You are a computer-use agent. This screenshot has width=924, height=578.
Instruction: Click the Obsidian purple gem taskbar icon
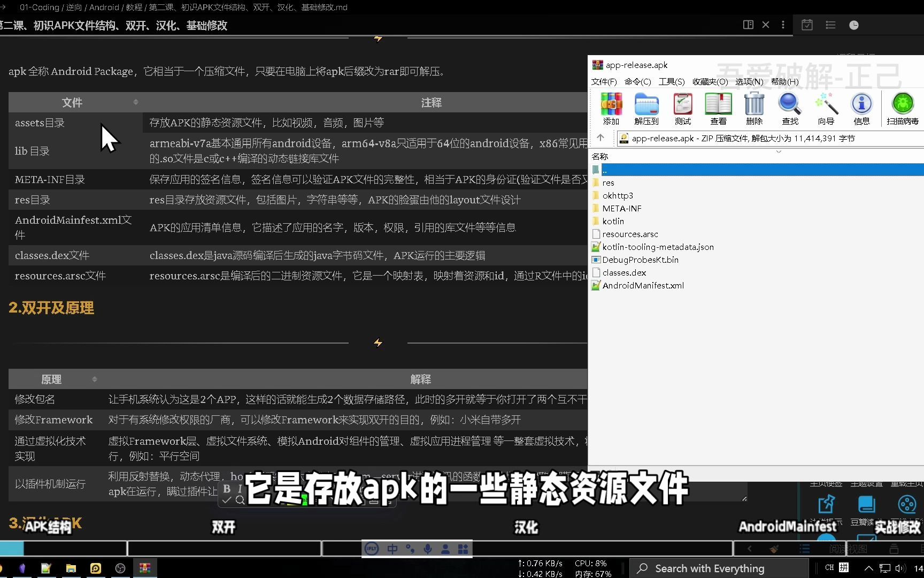[22, 568]
